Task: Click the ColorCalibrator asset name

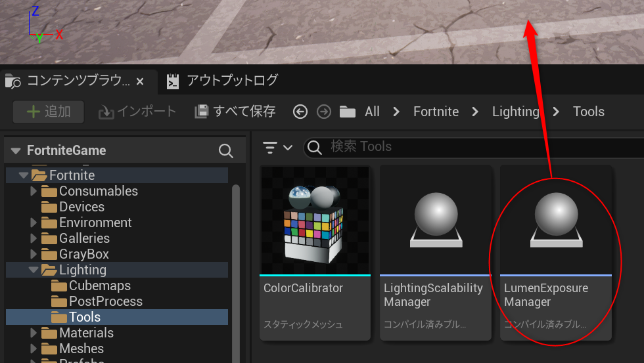Action: (x=303, y=288)
